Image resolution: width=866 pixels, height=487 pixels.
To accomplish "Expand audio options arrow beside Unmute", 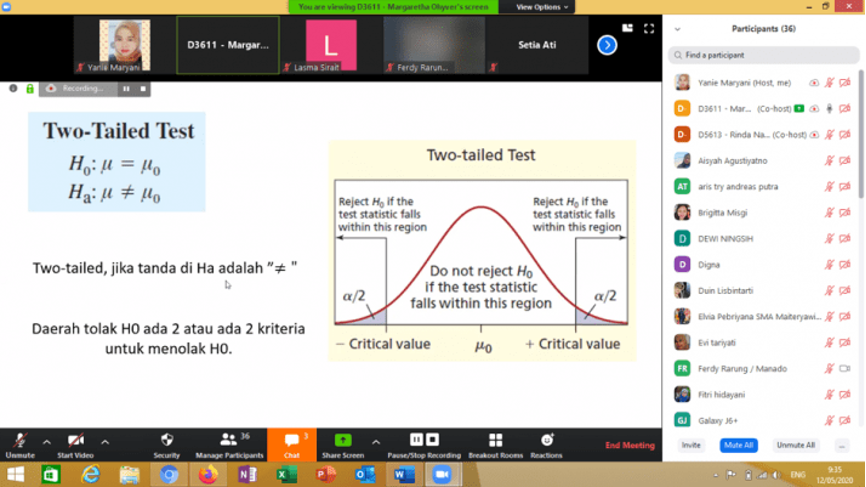I will [x=46, y=441].
